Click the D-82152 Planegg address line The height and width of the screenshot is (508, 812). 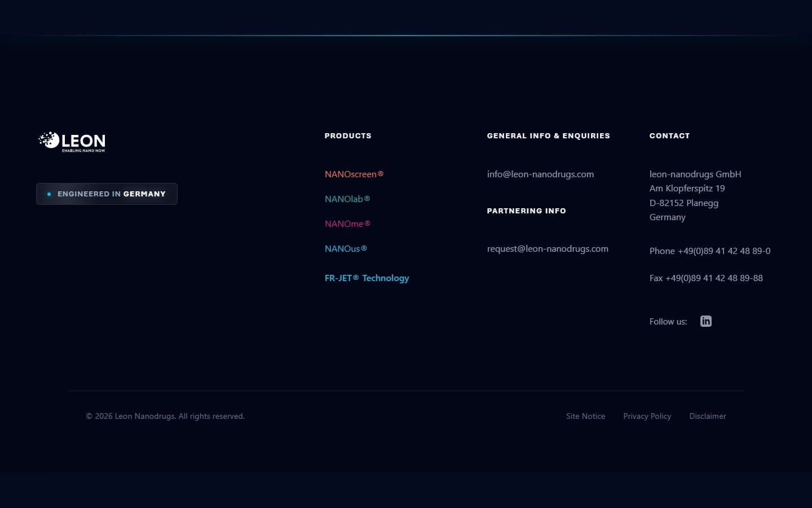(684, 203)
